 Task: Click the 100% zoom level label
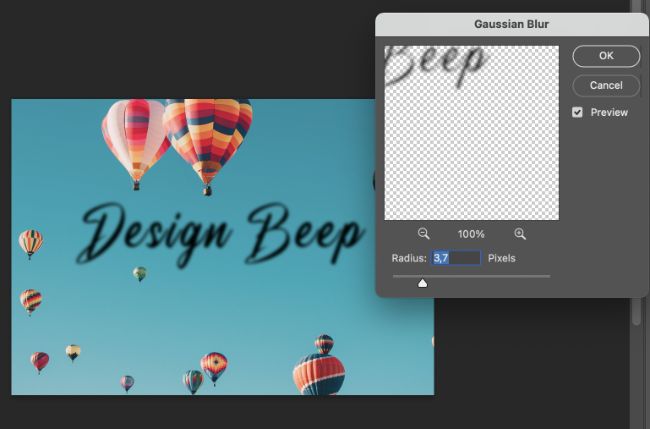coord(471,234)
